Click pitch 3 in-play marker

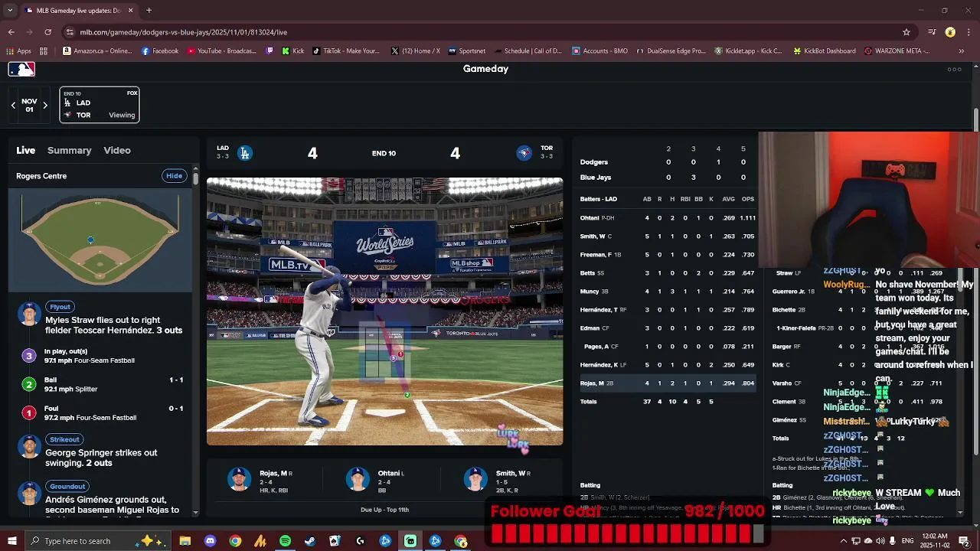29,356
